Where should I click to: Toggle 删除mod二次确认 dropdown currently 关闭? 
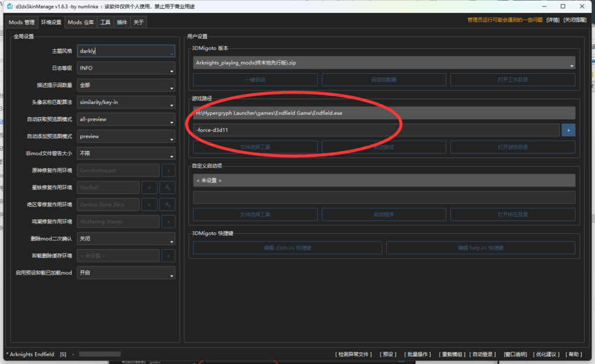(126, 239)
